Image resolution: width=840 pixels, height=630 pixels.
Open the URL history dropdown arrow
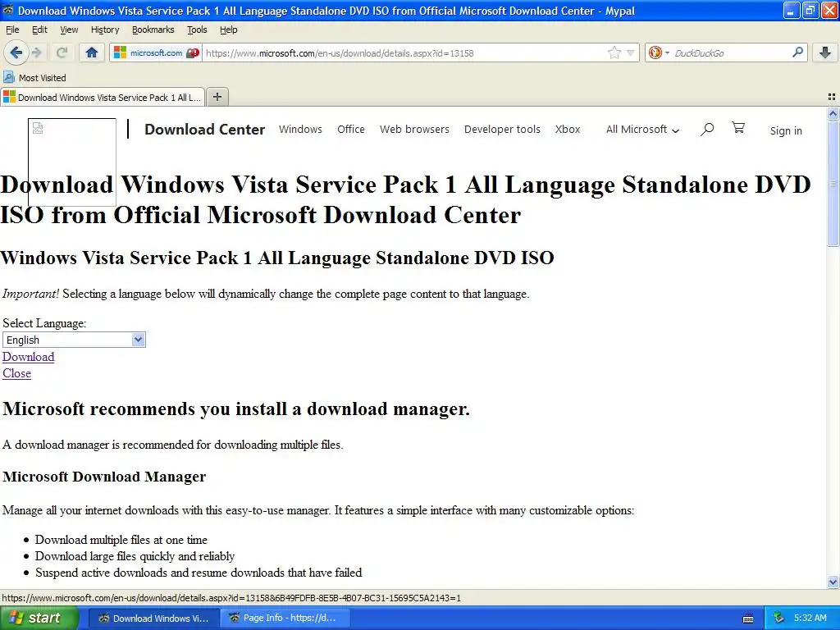[x=631, y=52]
